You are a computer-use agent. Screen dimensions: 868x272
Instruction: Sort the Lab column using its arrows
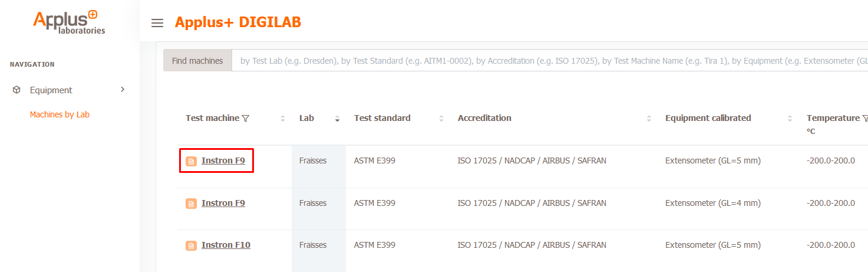[337, 119]
